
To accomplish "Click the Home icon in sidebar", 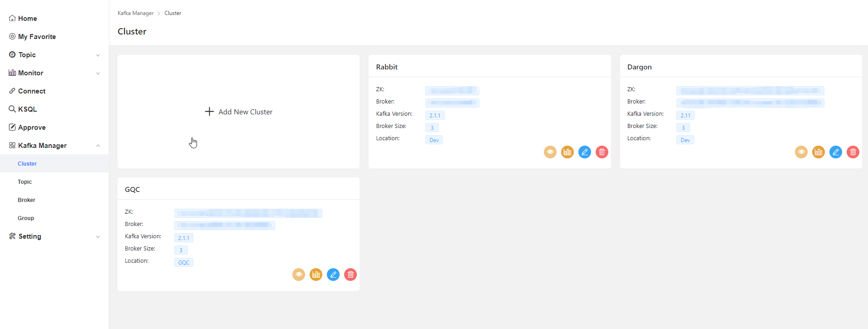I will [x=12, y=18].
